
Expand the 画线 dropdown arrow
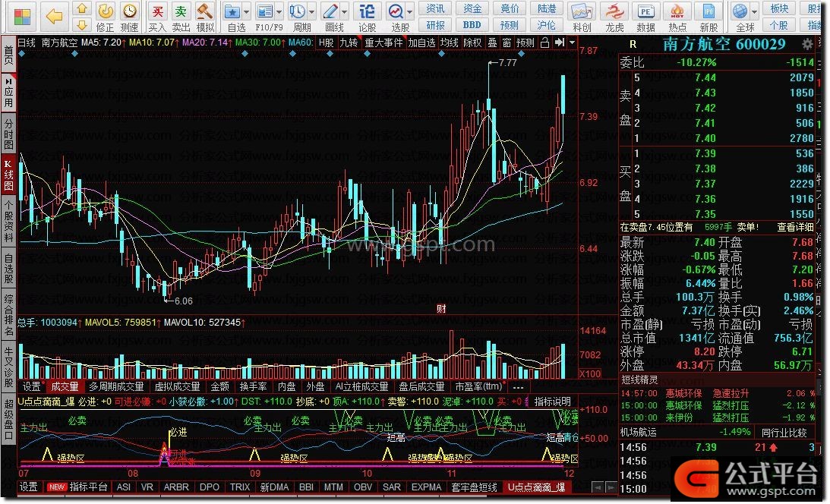344,11
